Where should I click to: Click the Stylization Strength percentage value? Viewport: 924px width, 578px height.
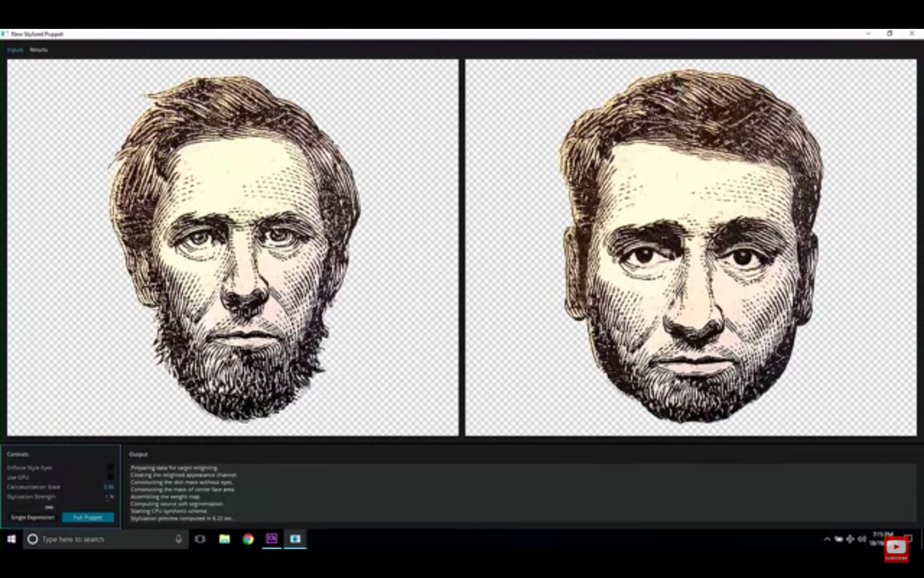pos(110,497)
